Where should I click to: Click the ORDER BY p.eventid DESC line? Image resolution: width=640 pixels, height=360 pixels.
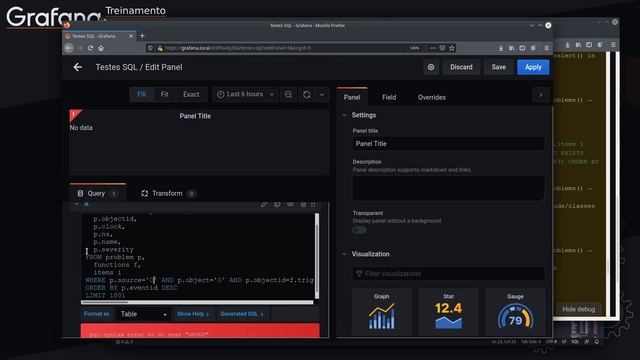pyautogui.click(x=131, y=288)
